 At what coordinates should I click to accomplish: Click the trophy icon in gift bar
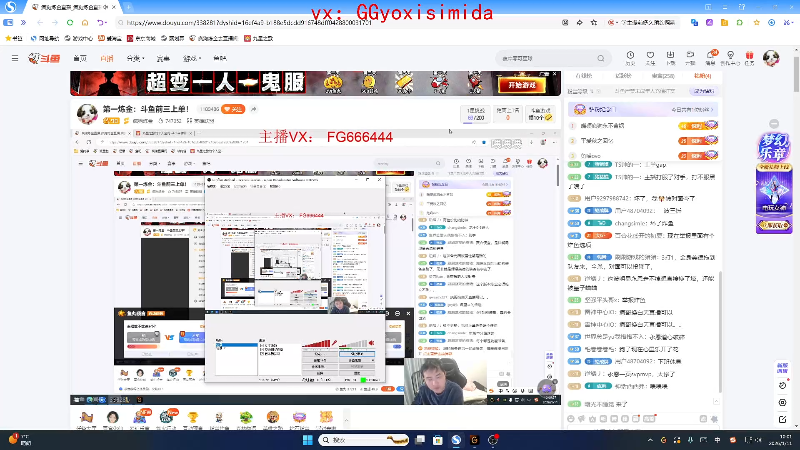[192, 418]
